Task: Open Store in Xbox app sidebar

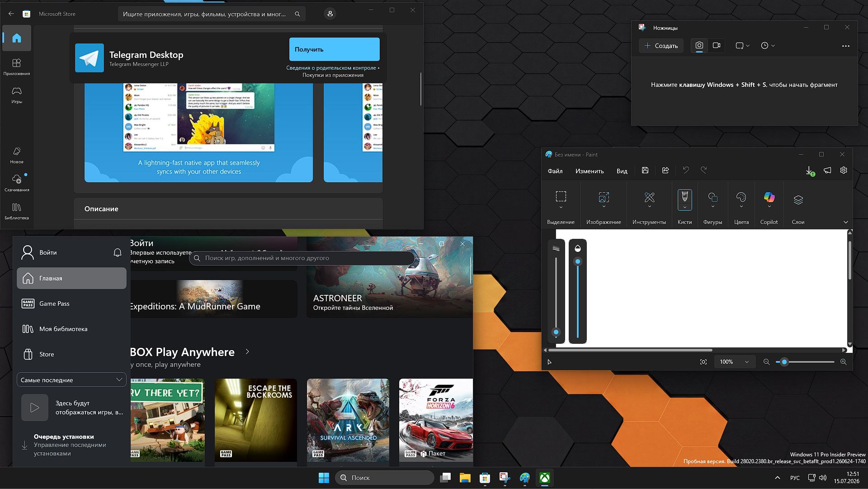Action: 71,354
